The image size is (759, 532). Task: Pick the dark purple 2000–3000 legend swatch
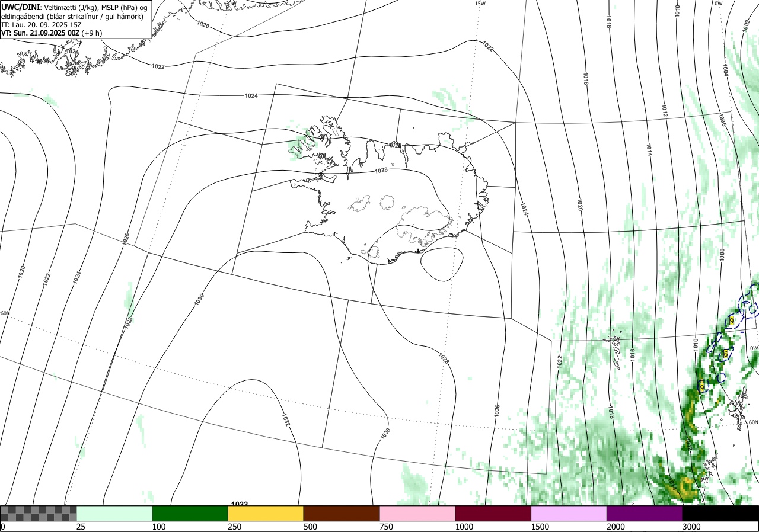(645, 513)
